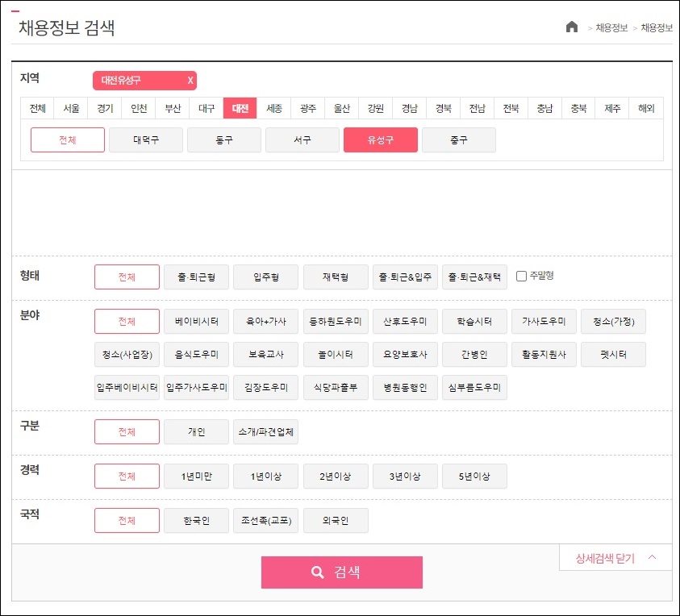Select 전체 in the 경력 row
This screenshot has width=680, height=616.
[x=127, y=477]
